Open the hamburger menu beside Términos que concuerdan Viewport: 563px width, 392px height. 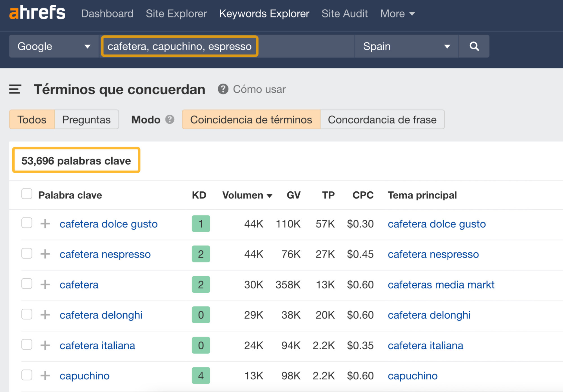tap(15, 89)
